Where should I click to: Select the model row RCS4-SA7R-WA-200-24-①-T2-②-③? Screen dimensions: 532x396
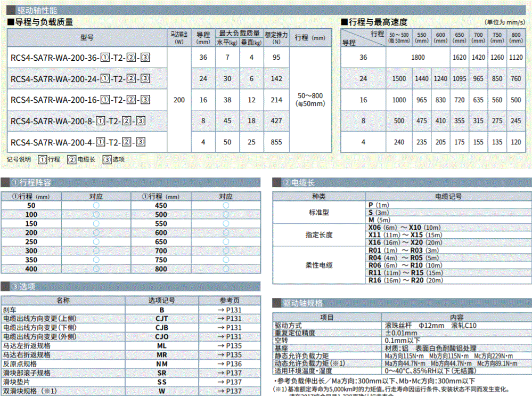[80, 79]
